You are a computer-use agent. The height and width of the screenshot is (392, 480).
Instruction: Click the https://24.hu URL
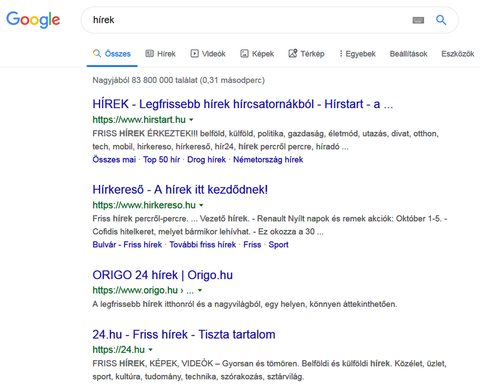119,350
